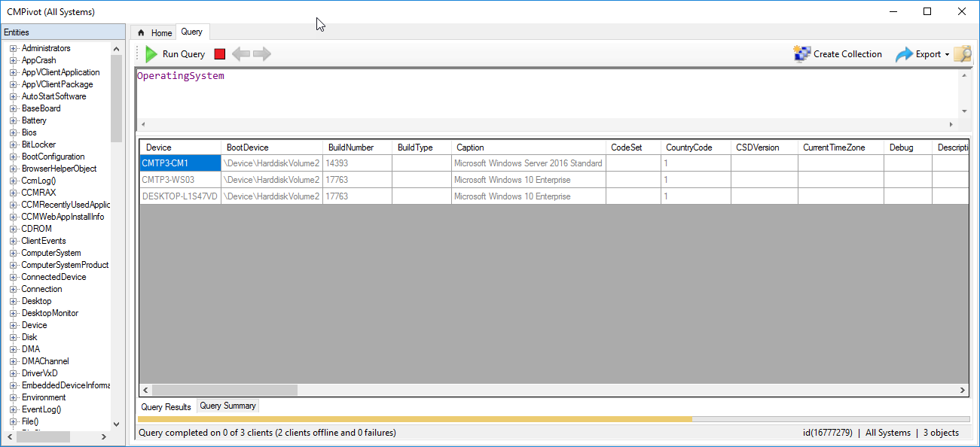Screen dimensions: 980x447
Task: Expand the Connection entity node
Action: click(x=14, y=289)
